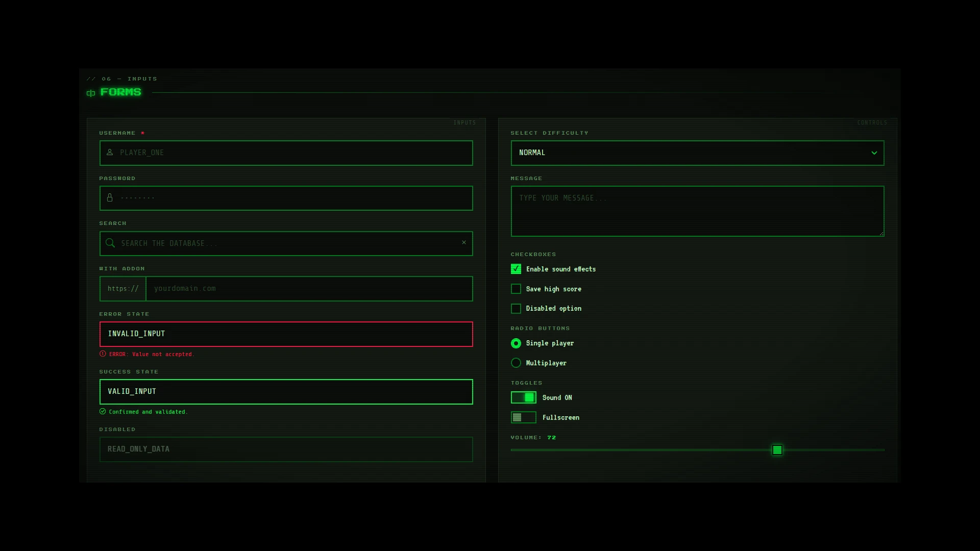Click the error alert icon under INVALID_INPUT

103,354
